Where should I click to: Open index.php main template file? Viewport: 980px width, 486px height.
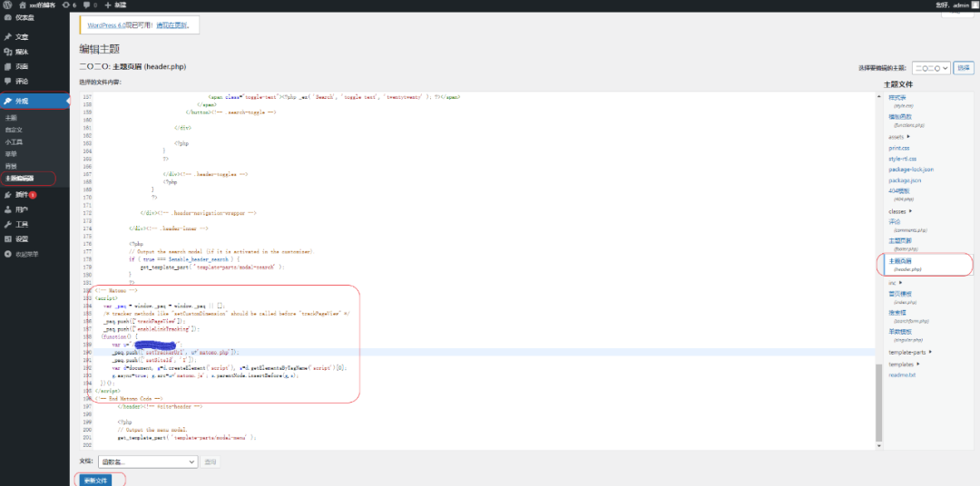point(900,294)
